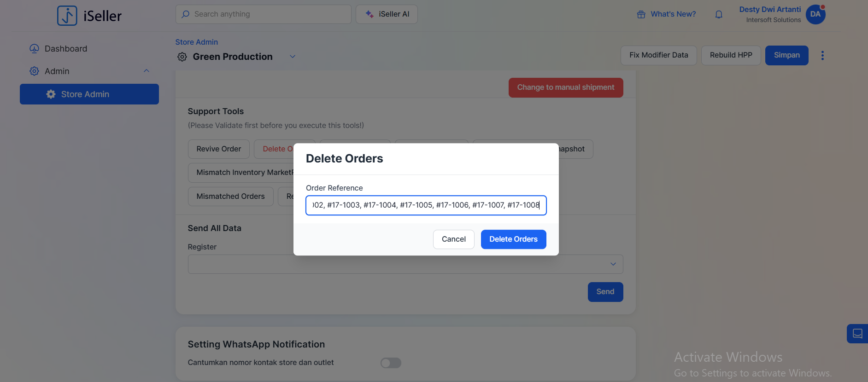The image size is (868, 382).
Task: Click the Store Admin breadcrumb link
Action: pos(197,42)
